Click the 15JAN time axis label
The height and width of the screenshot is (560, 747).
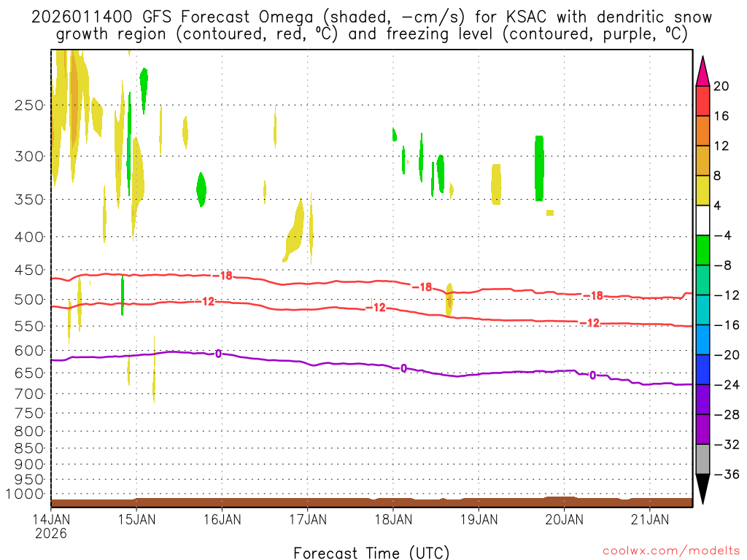click(x=136, y=519)
